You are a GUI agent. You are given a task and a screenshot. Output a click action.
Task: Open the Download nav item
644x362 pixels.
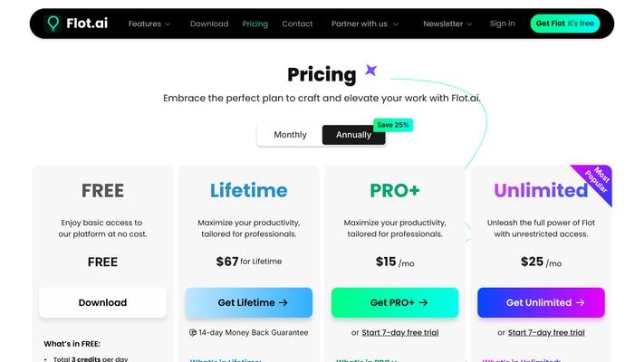point(209,24)
